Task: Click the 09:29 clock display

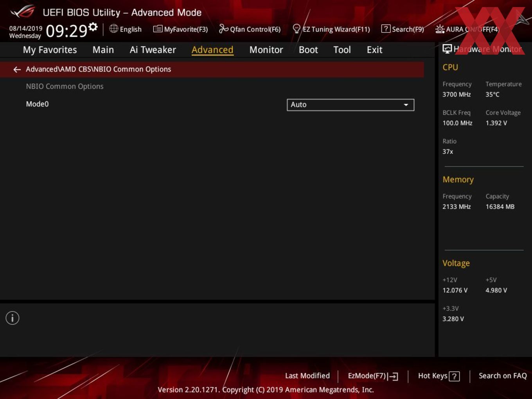Action: (66, 31)
